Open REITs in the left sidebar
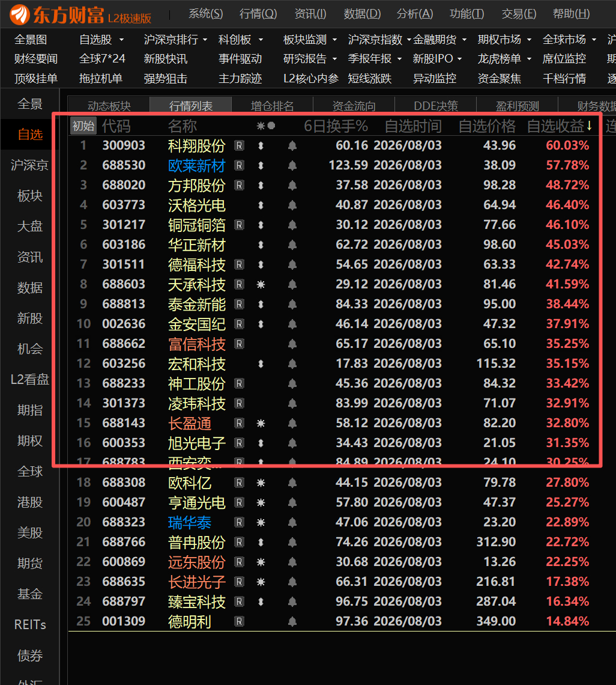The width and height of the screenshot is (616, 685). 29,624
